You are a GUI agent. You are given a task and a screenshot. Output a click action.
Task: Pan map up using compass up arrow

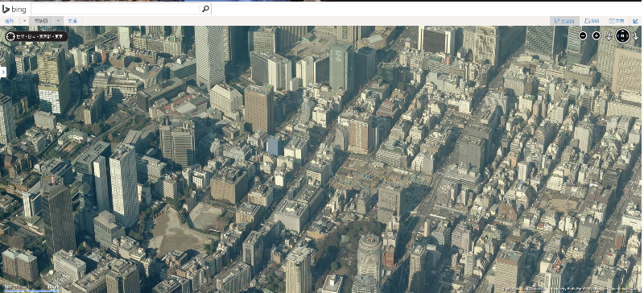pos(622,31)
